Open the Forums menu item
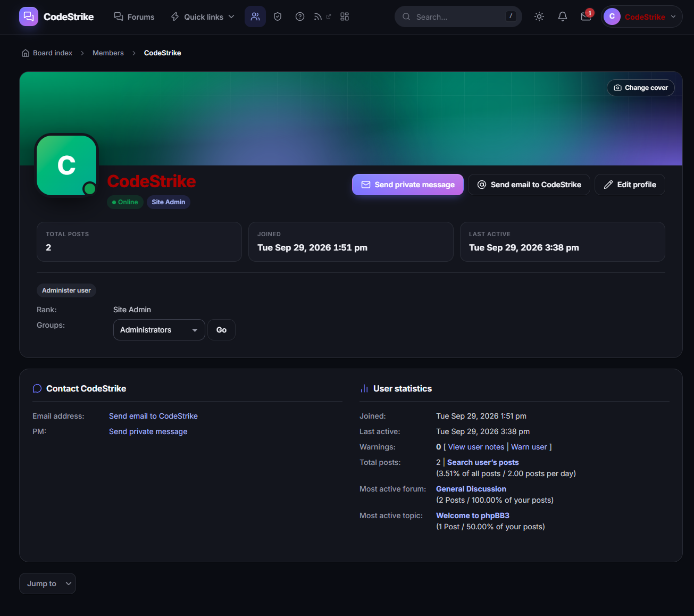Image resolution: width=694 pixels, height=616 pixels. click(134, 16)
